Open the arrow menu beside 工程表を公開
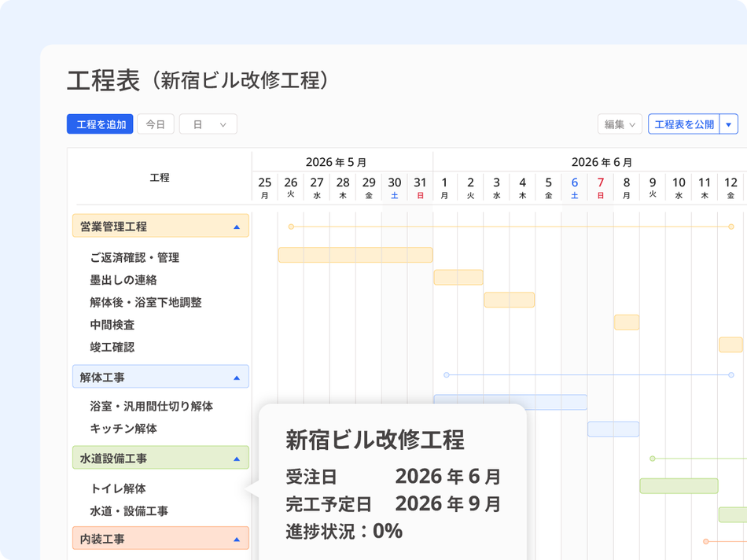This screenshot has height=560, width=747. (x=728, y=124)
